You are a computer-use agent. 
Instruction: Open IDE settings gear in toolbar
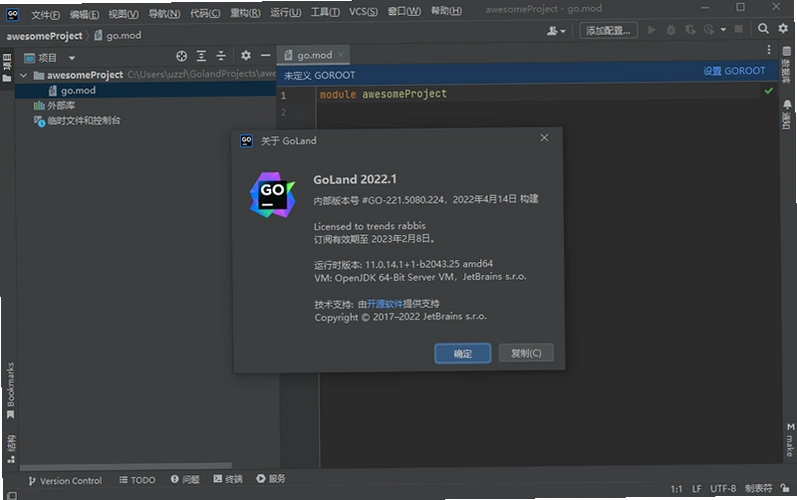[783, 28]
